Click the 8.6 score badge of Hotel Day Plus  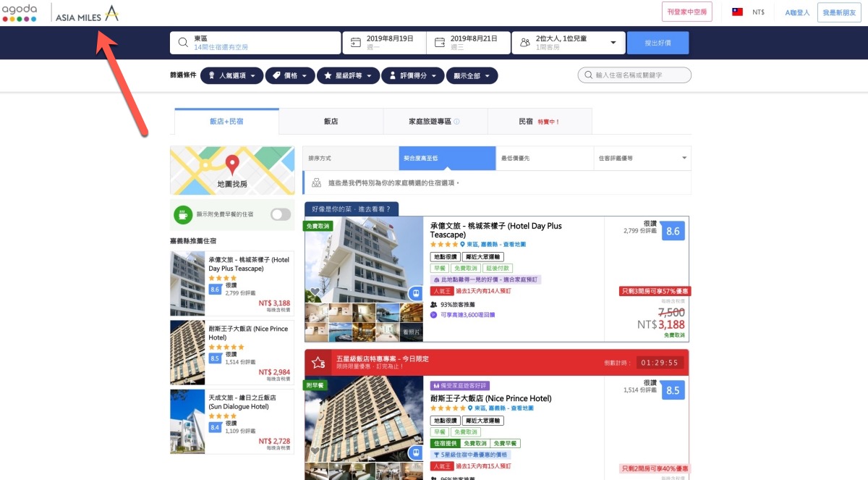673,231
